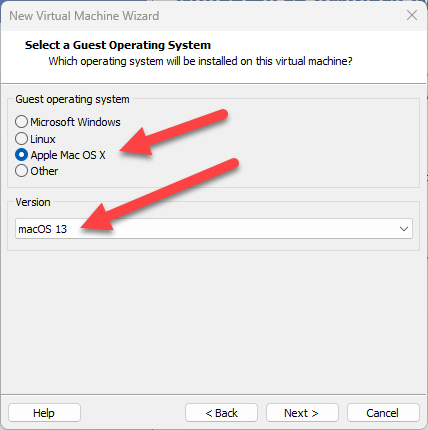Image resolution: width=428 pixels, height=430 pixels.
Task: Pick the Other guest OS radio button
Action: (21, 171)
